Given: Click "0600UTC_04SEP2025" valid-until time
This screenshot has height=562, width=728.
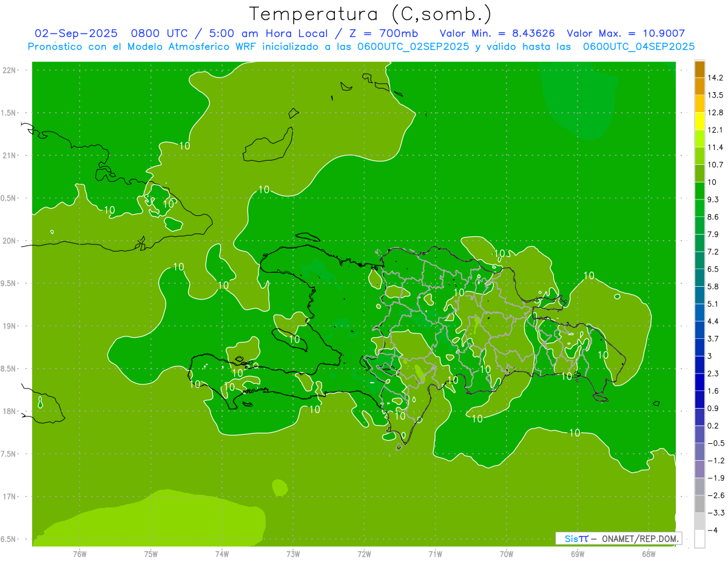Looking at the screenshot, I should point(638,47).
